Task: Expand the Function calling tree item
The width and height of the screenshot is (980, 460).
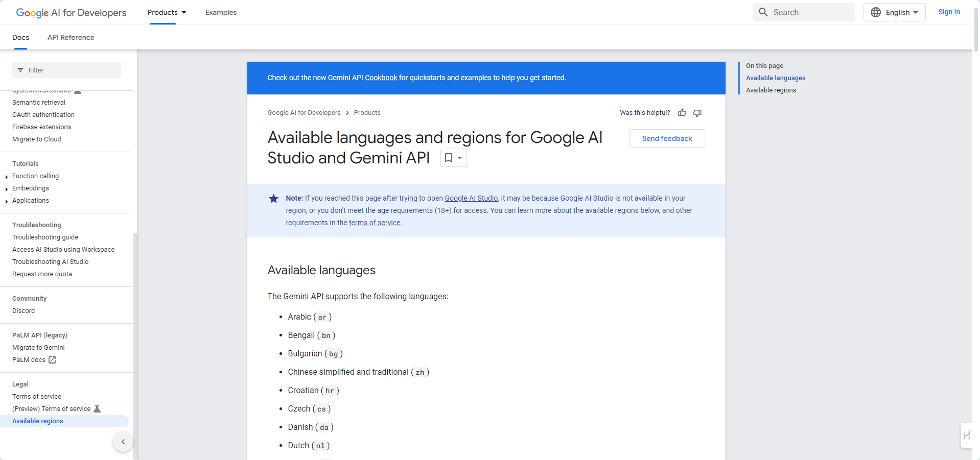Action: 6,177
